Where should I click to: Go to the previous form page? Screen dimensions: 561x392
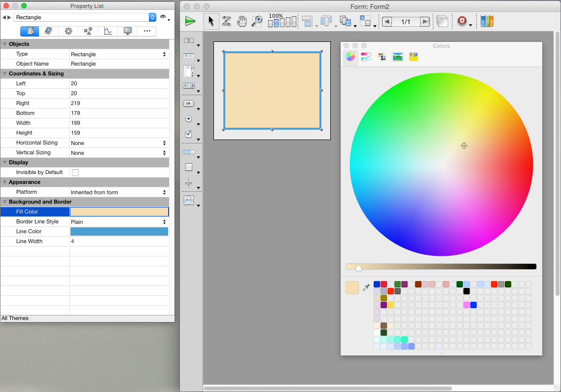pos(387,22)
